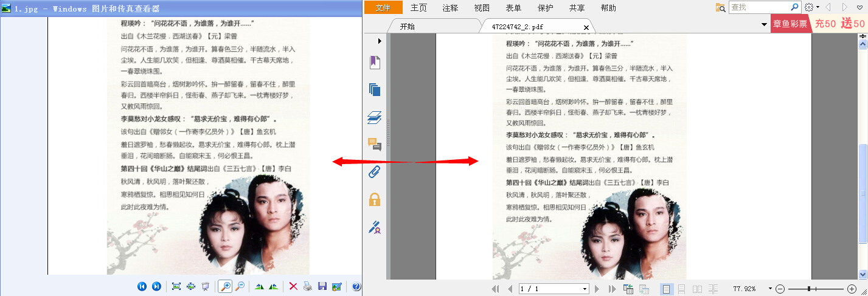Click heart icon at top right
This screenshot has height=296, width=868.
[860, 7]
